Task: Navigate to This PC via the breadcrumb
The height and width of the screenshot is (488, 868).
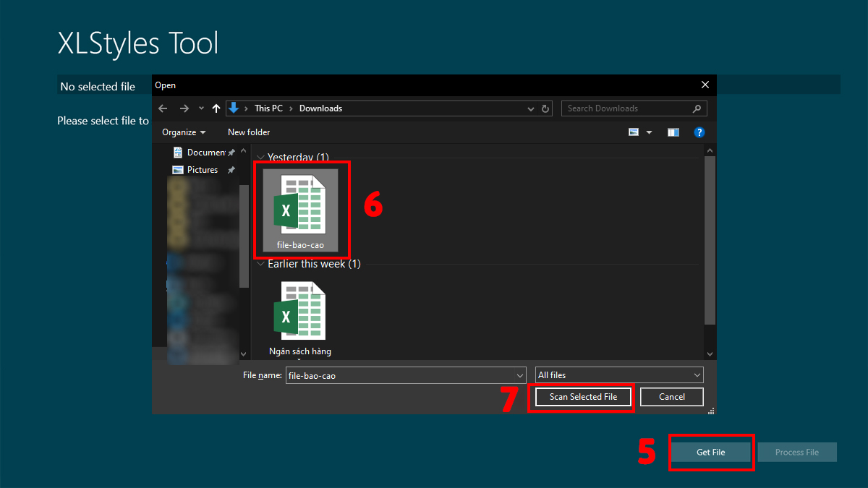Action: point(268,108)
